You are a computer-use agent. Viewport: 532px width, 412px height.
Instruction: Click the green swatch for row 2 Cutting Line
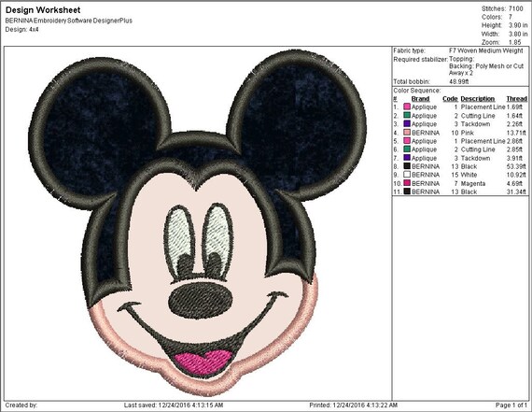(407, 115)
